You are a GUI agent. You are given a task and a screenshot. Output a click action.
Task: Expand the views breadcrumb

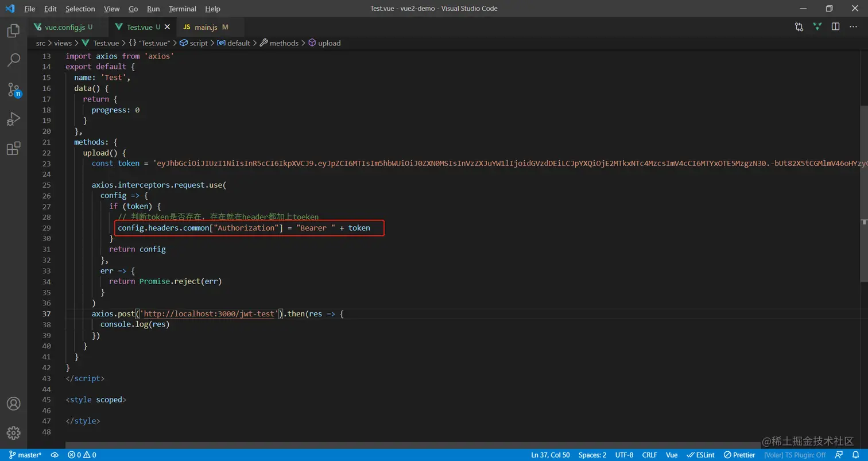pyautogui.click(x=63, y=43)
